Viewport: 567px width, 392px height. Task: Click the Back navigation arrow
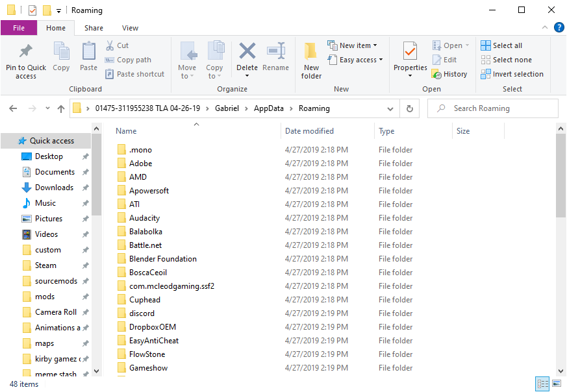pyautogui.click(x=13, y=108)
